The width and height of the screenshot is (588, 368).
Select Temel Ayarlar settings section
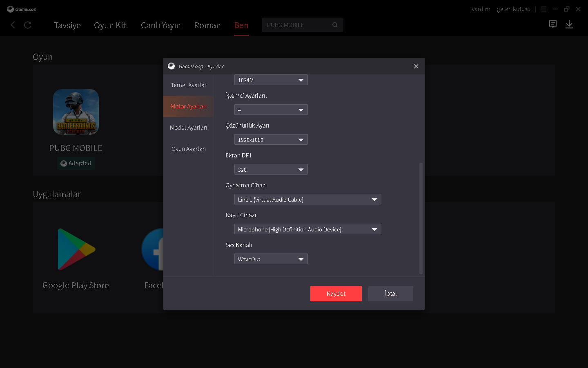tap(189, 85)
